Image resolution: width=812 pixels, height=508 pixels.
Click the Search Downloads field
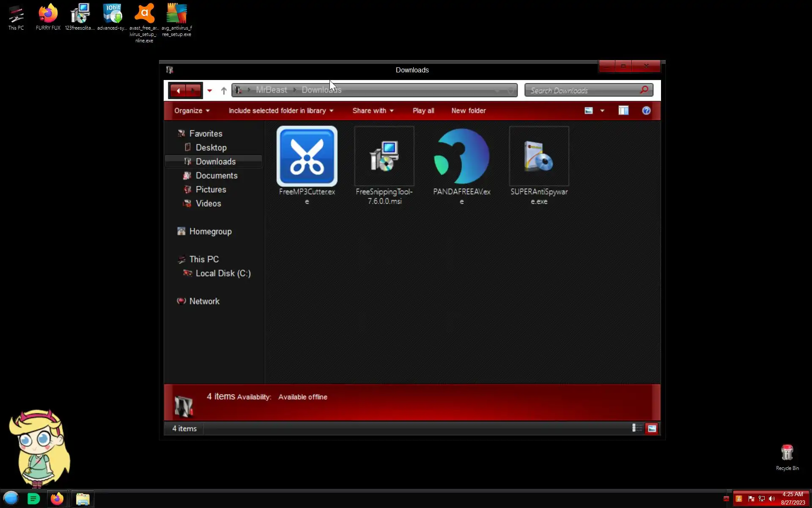point(584,91)
